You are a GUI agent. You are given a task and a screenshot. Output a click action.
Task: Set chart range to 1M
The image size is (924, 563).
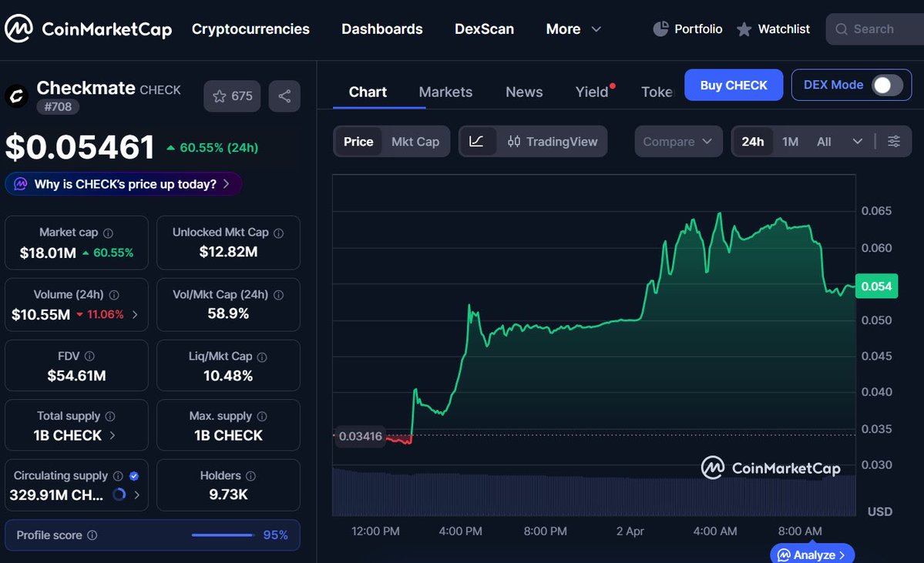(x=790, y=142)
